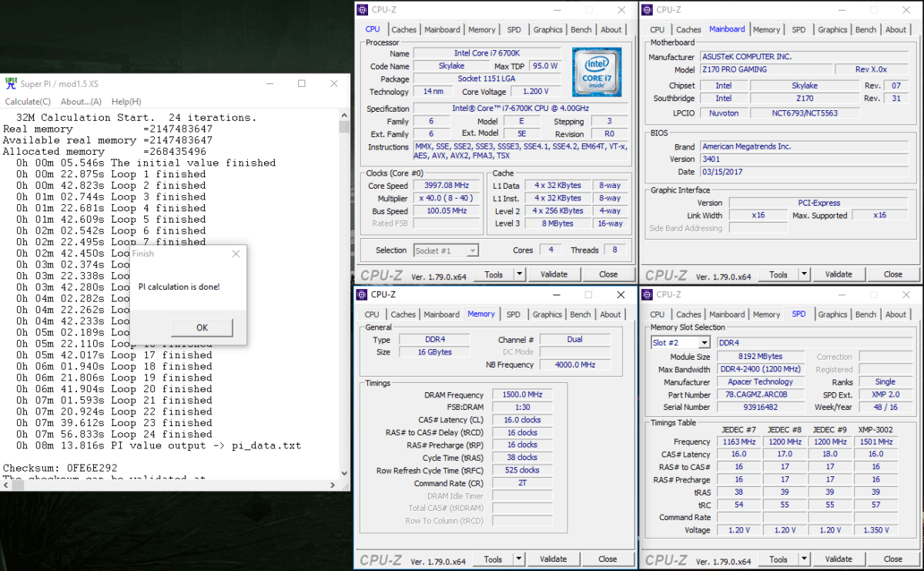Click Close button in the memory timings window
Image resolution: width=924 pixels, height=571 pixels.
pyautogui.click(x=608, y=559)
